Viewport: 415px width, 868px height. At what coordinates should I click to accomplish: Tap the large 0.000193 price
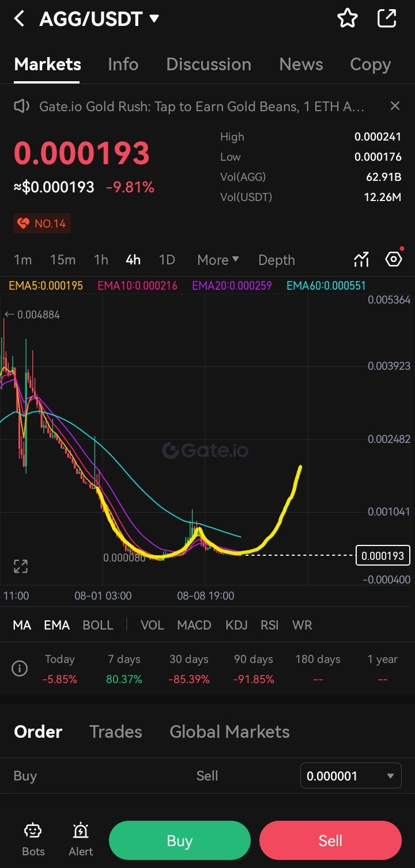click(81, 153)
